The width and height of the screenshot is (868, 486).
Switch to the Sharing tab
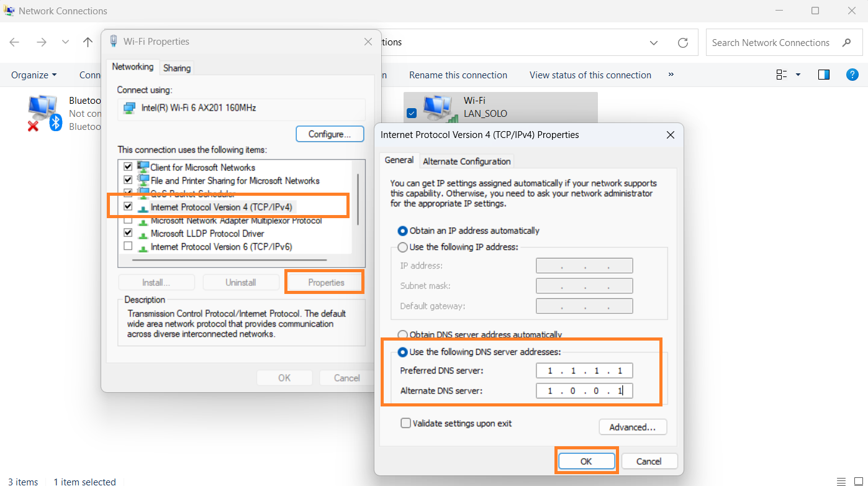click(x=177, y=68)
